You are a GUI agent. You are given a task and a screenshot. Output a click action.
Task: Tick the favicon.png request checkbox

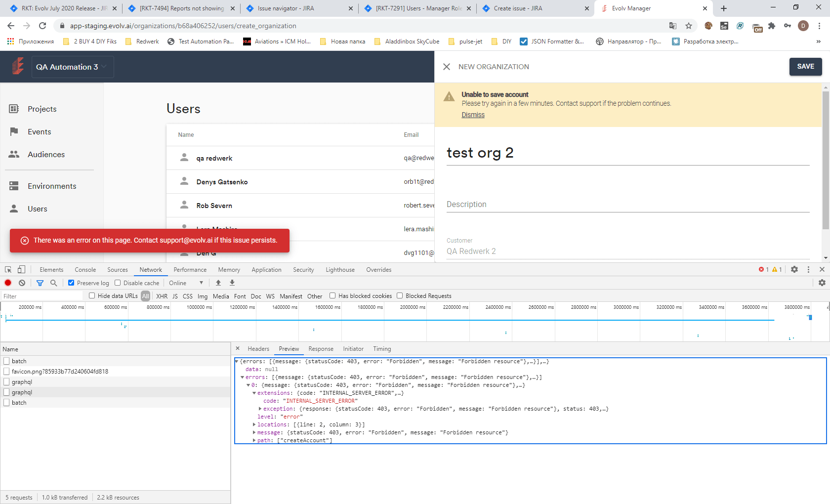[x=6, y=371]
